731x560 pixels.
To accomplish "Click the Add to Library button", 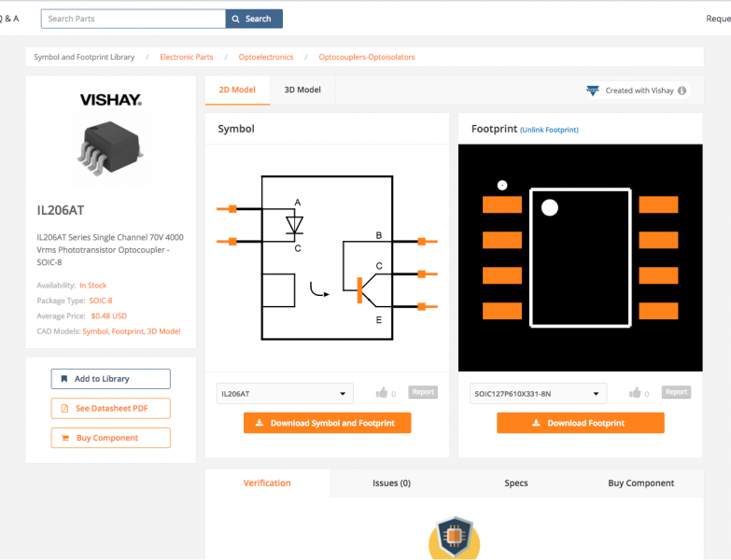I will [110, 379].
